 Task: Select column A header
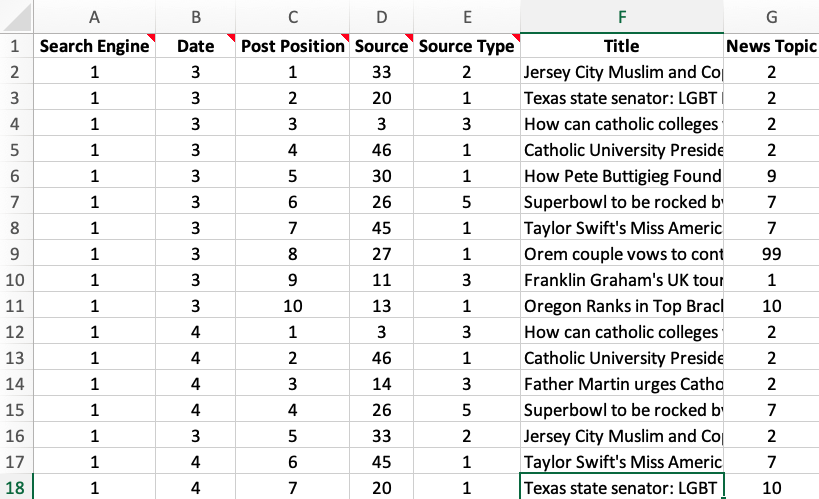click(x=95, y=17)
